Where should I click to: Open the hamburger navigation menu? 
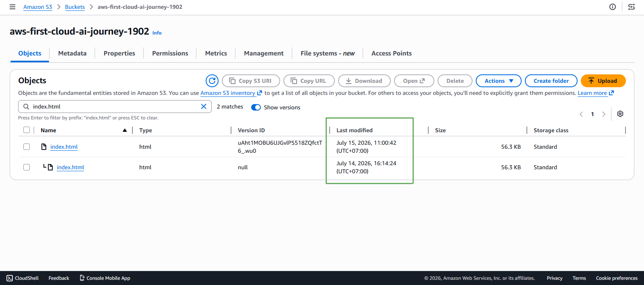12,7
